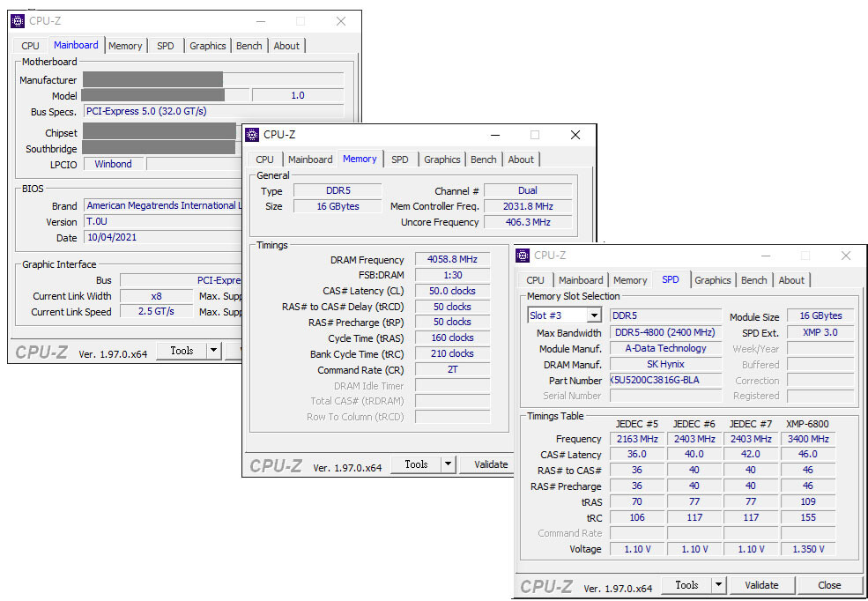
Task: Close the Mainboard window using title bar X
Action: [x=341, y=21]
